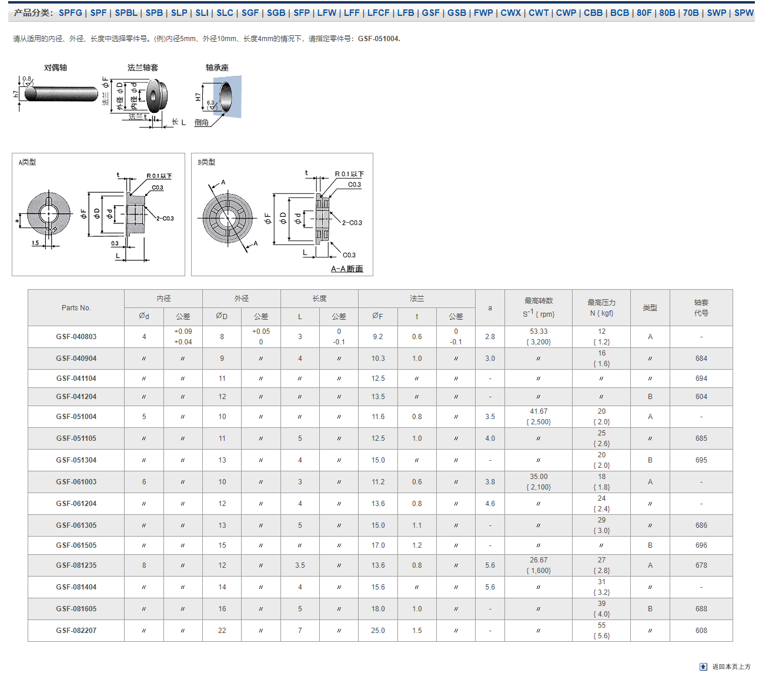Select part number GSF-082207
The image size is (759, 700).
(76, 631)
